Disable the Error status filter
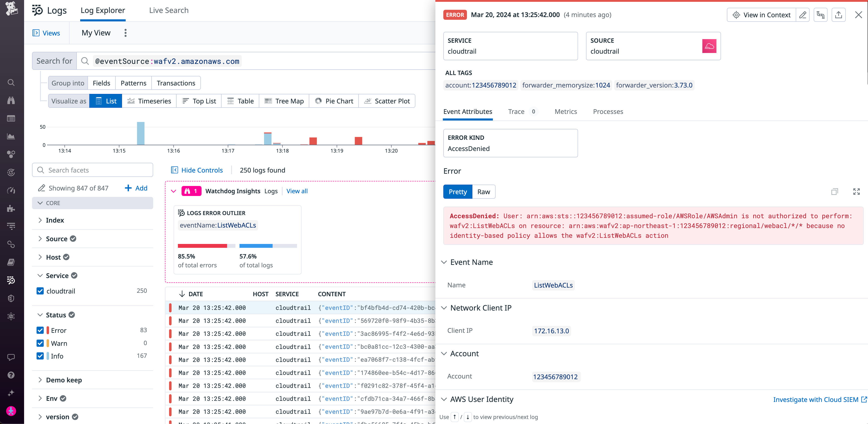868x424 pixels. (x=40, y=330)
